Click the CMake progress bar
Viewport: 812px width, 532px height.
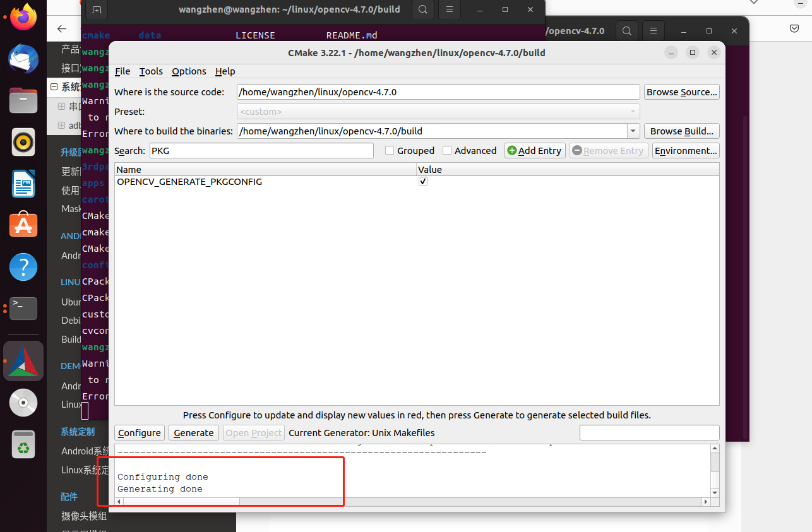pyautogui.click(x=649, y=432)
